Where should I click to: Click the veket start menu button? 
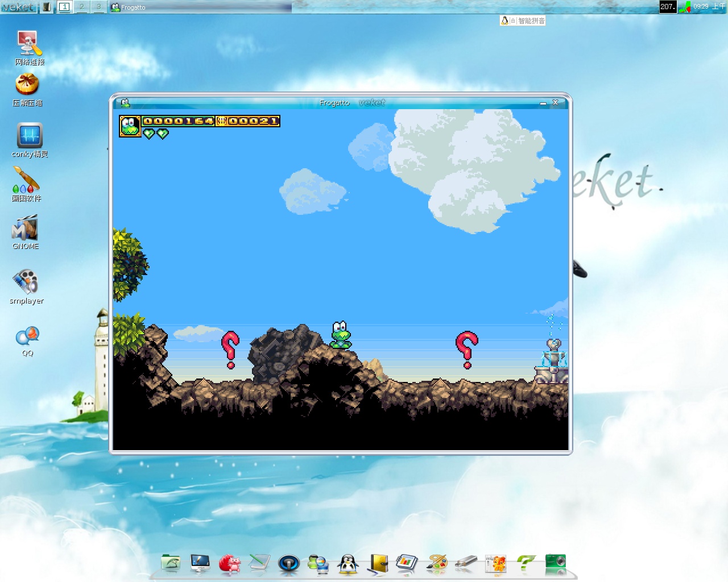[19, 7]
